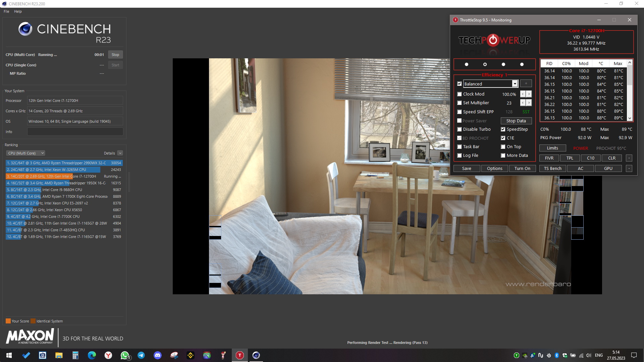Open the ThrottleStop Options button
The image size is (644, 362).
click(x=495, y=169)
